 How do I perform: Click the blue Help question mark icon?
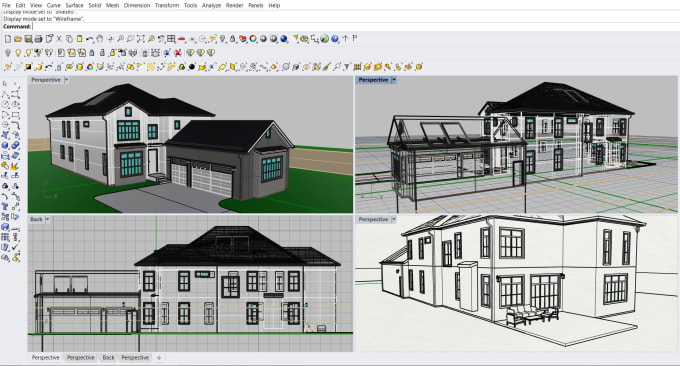pos(335,39)
